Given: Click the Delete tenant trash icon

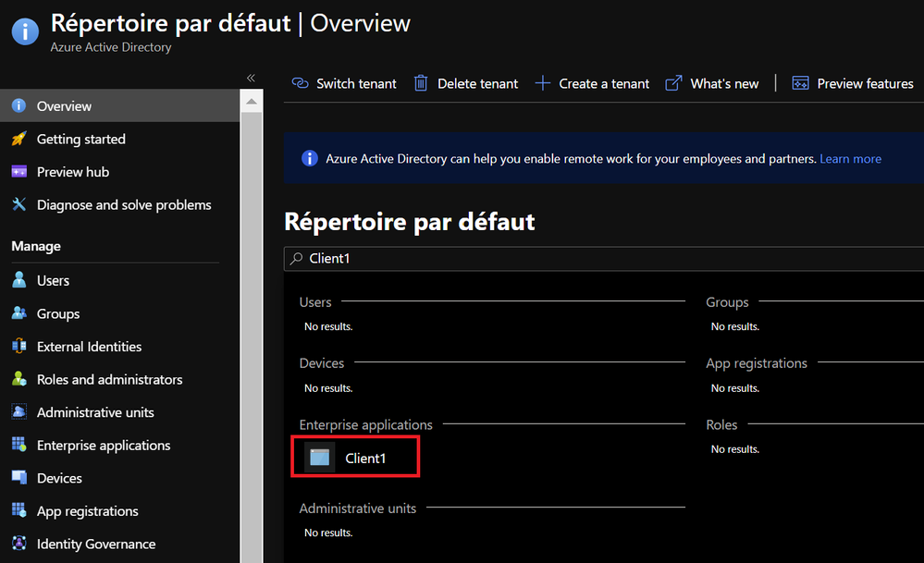Looking at the screenshot, I should (421, 83).
